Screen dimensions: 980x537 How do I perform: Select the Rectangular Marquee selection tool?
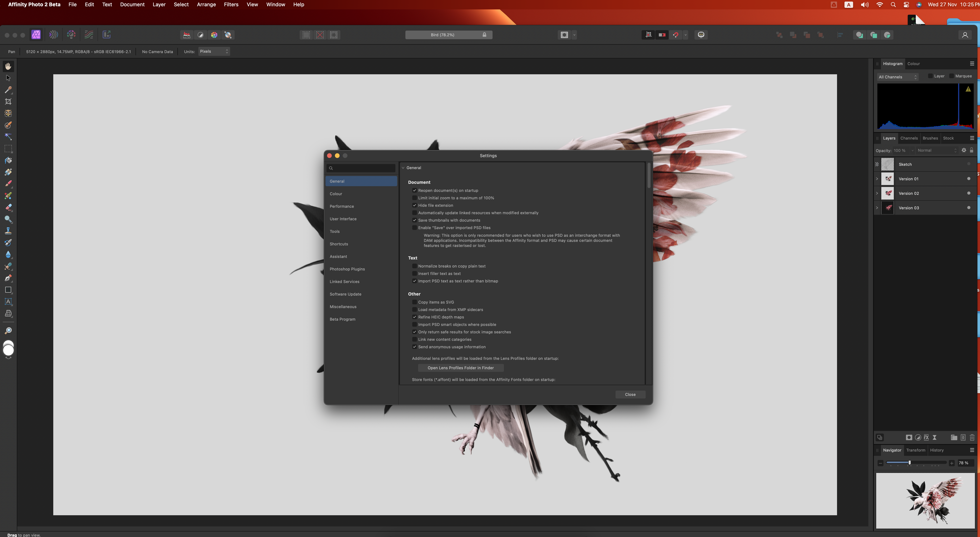(8, 149)
